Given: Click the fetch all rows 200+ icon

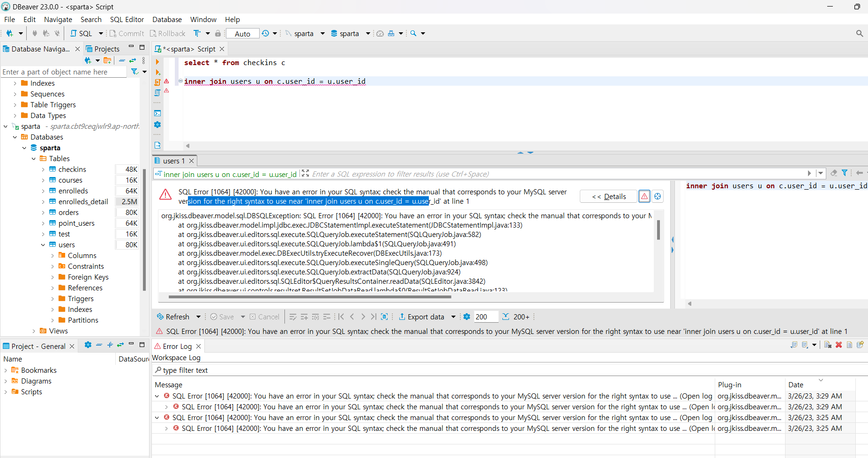Looking at the screenshot, I should 506,317.
